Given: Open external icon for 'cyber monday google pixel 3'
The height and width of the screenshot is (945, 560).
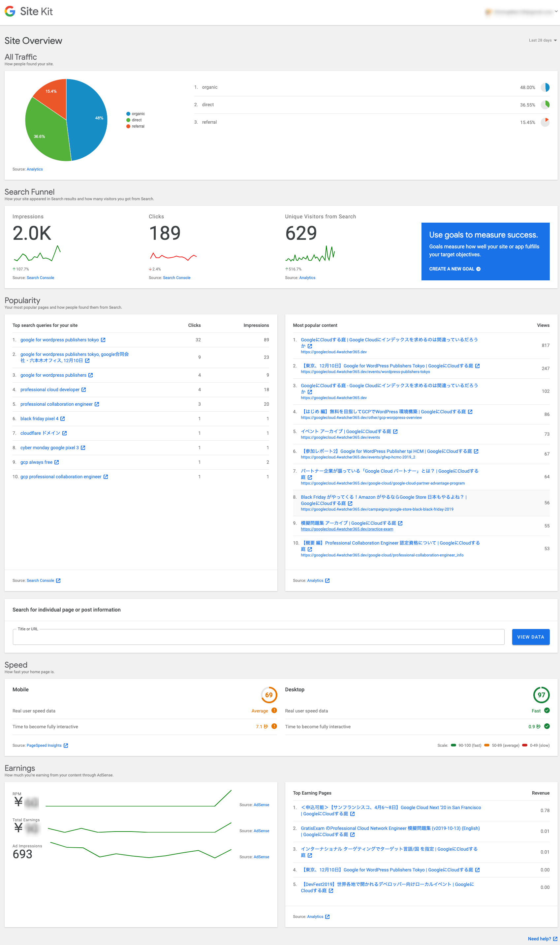Looking at the screenshot, I should pyautogui.click(x=83, y=448).
